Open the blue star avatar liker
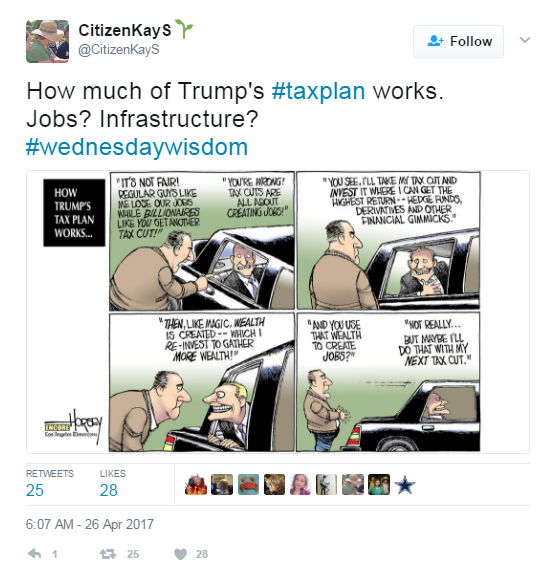558x581 pixels. coord(405,485)
